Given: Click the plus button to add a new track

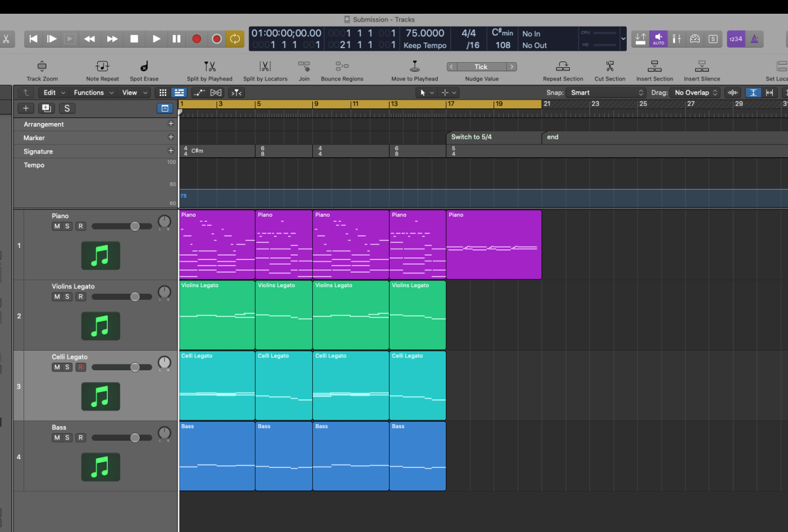Looking at the screenshot, I should (26, 108).
